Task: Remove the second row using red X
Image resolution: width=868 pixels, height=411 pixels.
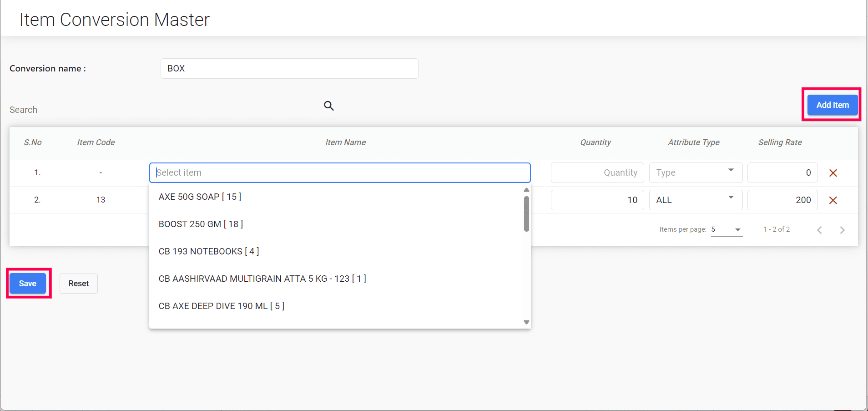Action: (x=833, y=200)
